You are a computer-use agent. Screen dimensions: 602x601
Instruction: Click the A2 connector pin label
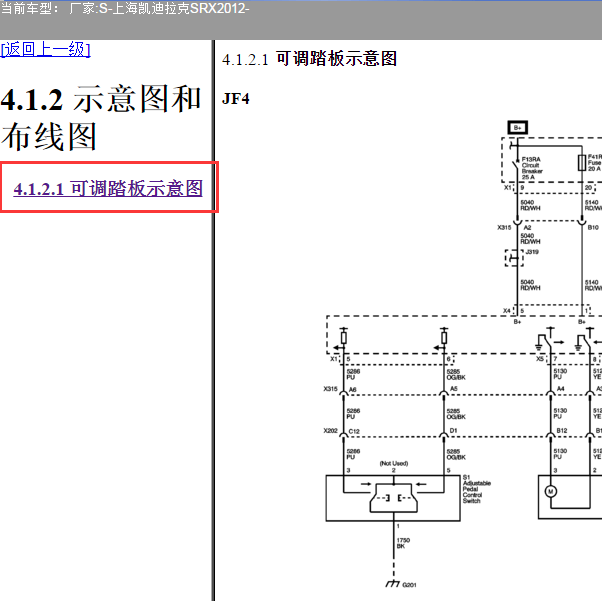(528, 227)
